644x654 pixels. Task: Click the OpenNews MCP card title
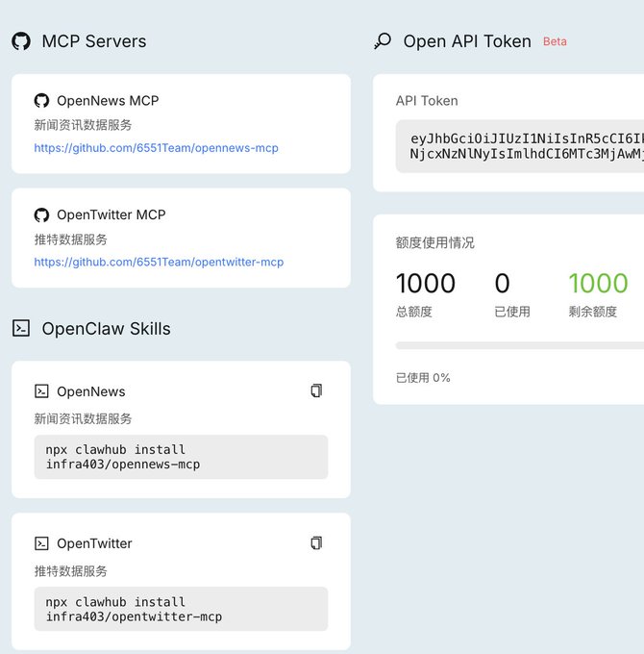click(108, 101)
